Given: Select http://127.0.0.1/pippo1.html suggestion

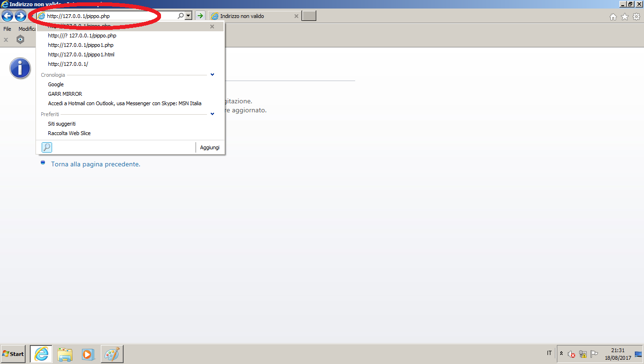Looking at the screenshot, I should tap(81, 55).
